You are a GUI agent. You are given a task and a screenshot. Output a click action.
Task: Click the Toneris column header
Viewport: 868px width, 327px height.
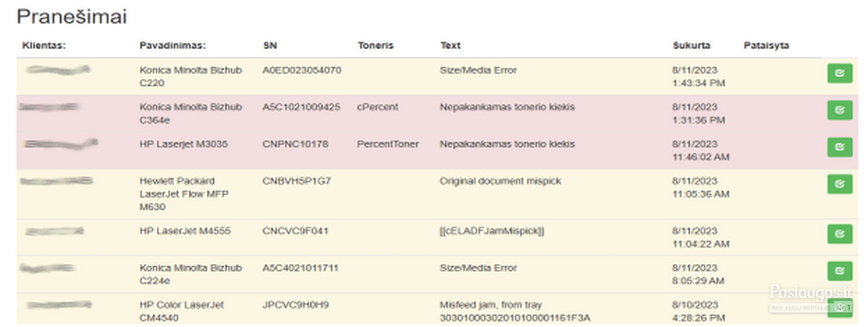[375, 45]
